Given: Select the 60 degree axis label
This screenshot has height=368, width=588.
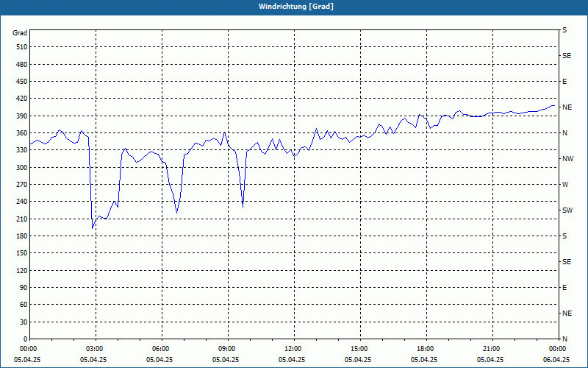Looking at the screenshot, I should click(24, 305).
